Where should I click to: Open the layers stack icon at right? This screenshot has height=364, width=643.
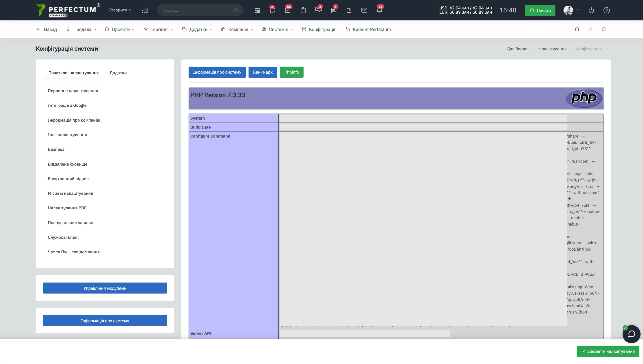click(577, 29)
